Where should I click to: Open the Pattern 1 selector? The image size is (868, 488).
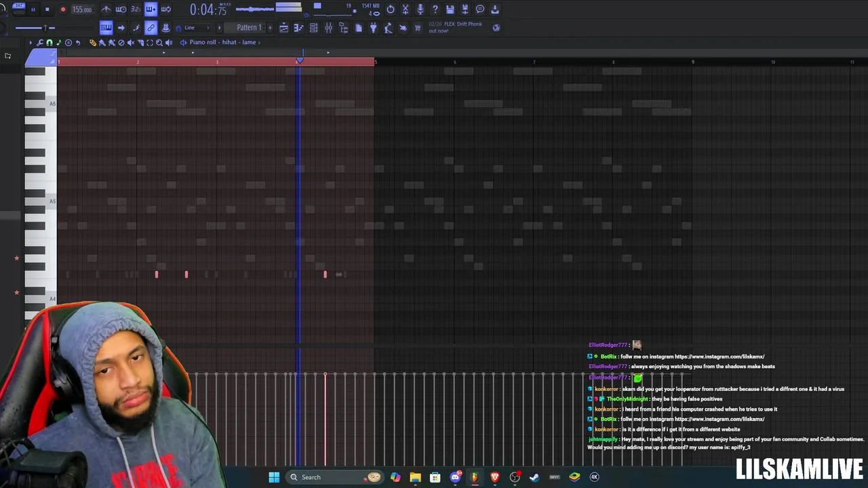click(249, 28)
